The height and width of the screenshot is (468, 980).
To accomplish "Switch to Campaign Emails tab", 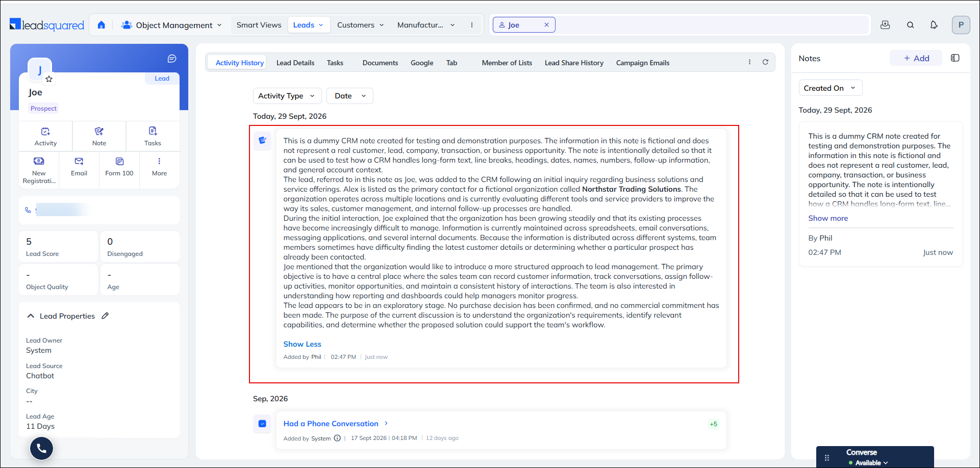I will (x=643, y=63).
